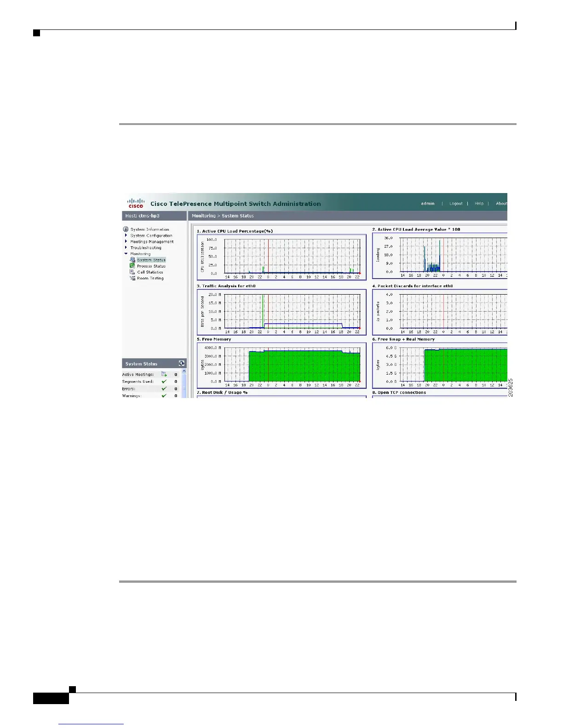Screen dimensions: 563x728
Task: Click the System Status panel scroll-up arrow
Action: pos(184,371)
